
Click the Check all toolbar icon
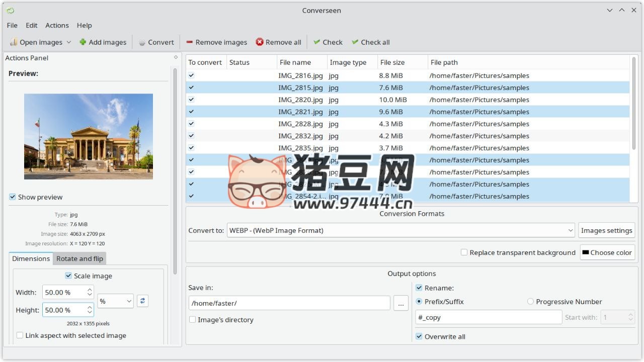pyautogui.click(x=355, y=42)
